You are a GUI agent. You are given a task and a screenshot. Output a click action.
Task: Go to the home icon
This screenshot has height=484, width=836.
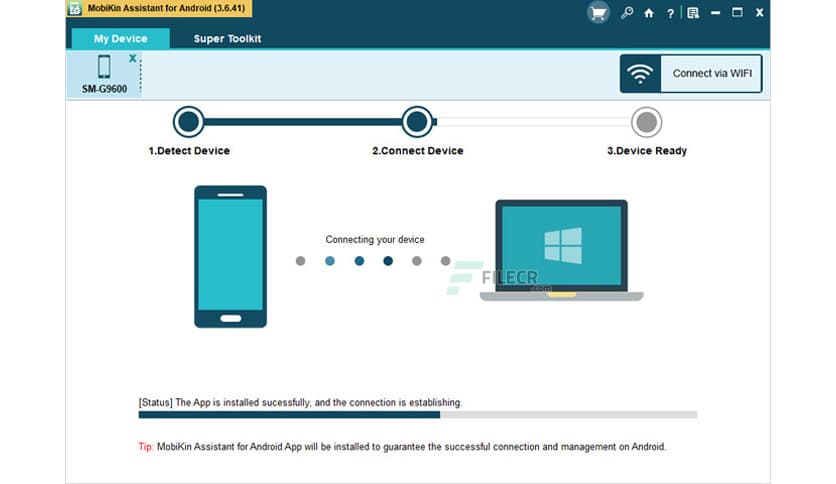pyautogui.click(x=649, y=13)
